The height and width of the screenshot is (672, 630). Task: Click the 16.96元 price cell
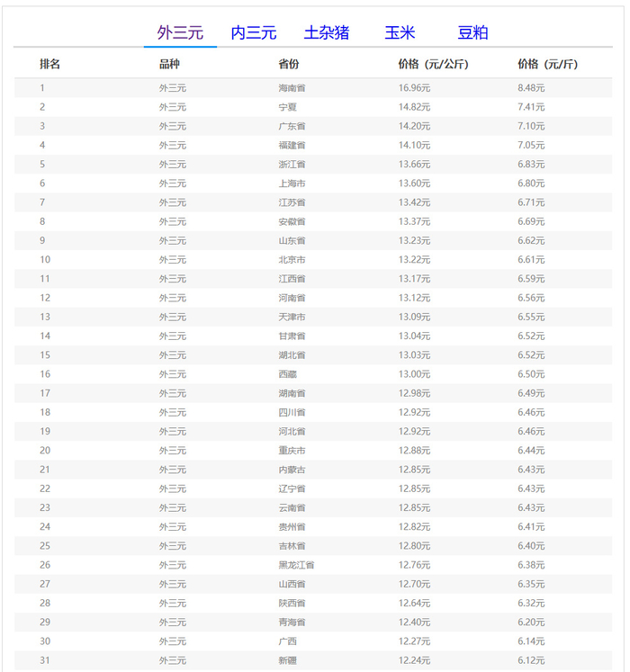(x=414, y=88)
